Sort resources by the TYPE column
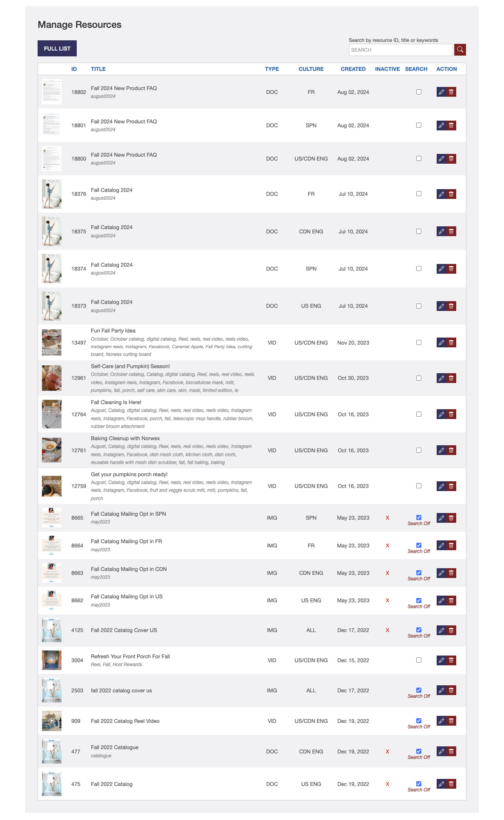Viewport: 504px width, 820px height. tap(272, 69)
